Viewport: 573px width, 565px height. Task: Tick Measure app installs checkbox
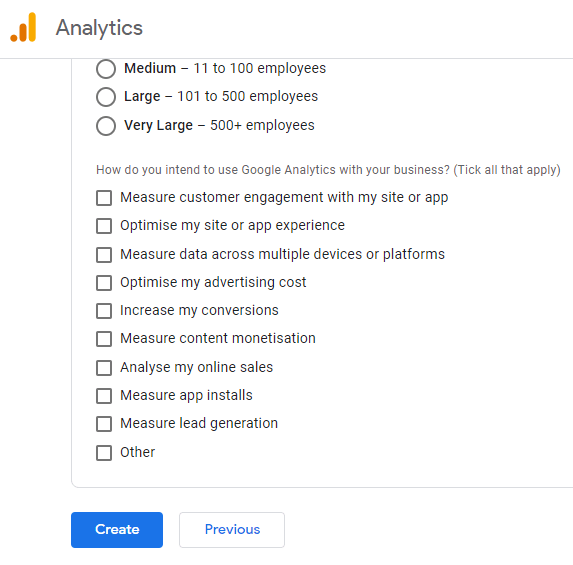pyautogui.click(x=104, y=396)
